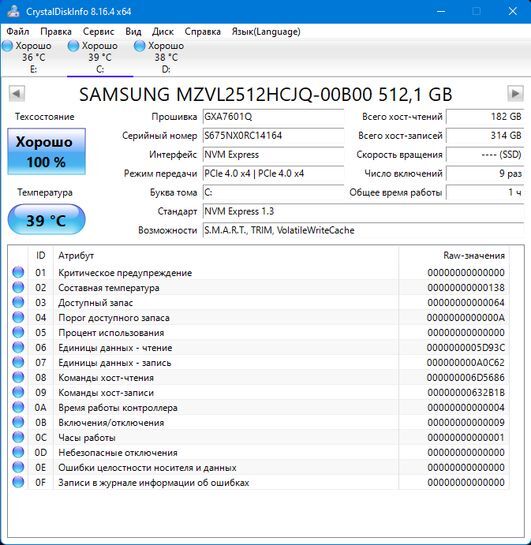Click the Хорошо 100 % health status button
The width and height of the screenshot is (531, 545).
click(46, 151)
